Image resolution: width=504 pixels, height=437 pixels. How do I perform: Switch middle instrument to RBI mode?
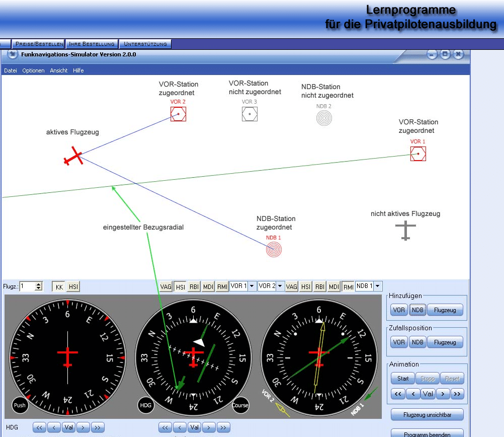click(194, 286)
